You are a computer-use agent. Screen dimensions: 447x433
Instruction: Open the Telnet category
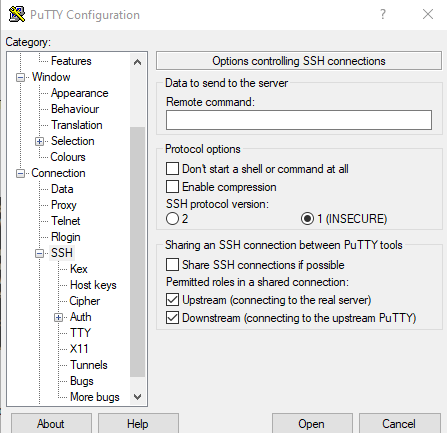click(x=66, y=221)
